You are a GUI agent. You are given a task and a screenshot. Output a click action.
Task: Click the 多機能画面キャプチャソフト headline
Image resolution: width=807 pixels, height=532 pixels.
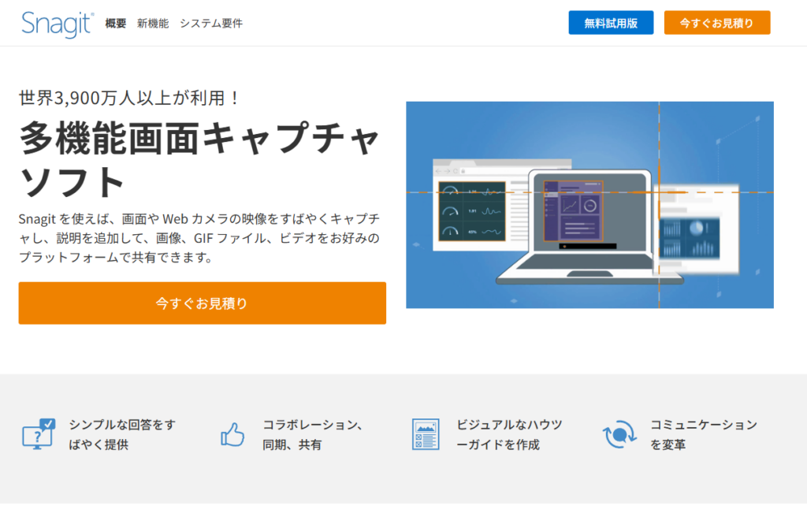[x=199, y=161]
